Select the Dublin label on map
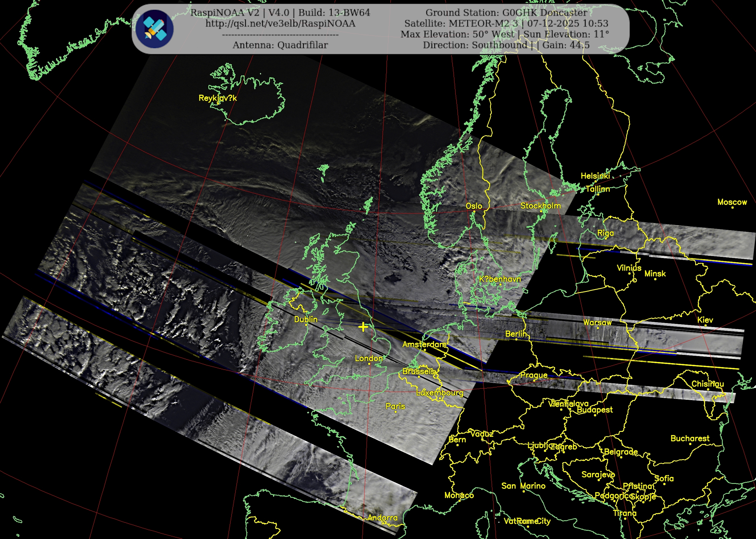The height and width of the screenshot is (539, 756). [306, 319]
